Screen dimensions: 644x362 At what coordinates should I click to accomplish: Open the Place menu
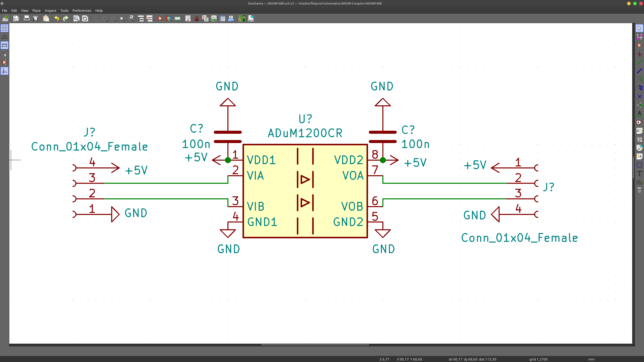(x=36, y=11)
